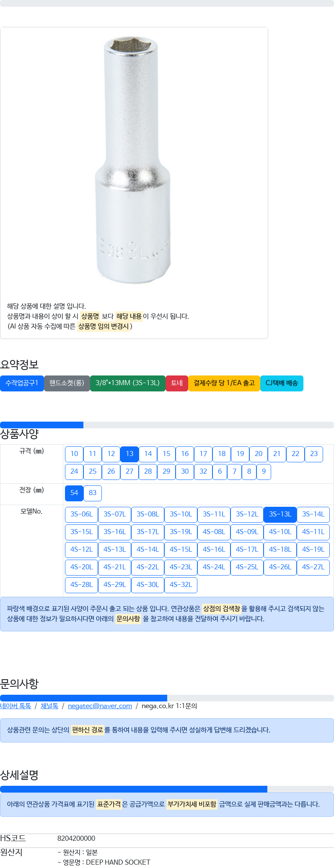Select model 3S-14L
334x868 pixels.
(x=313, y=514)
